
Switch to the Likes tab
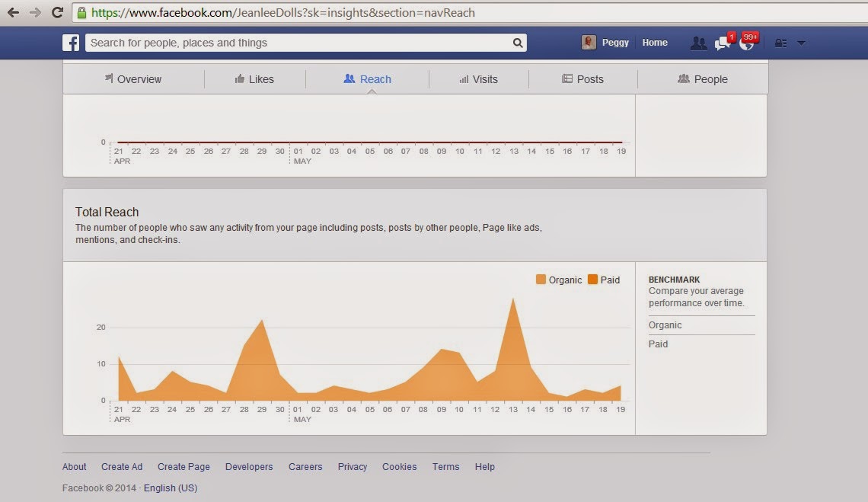click(x=254, y=79)
